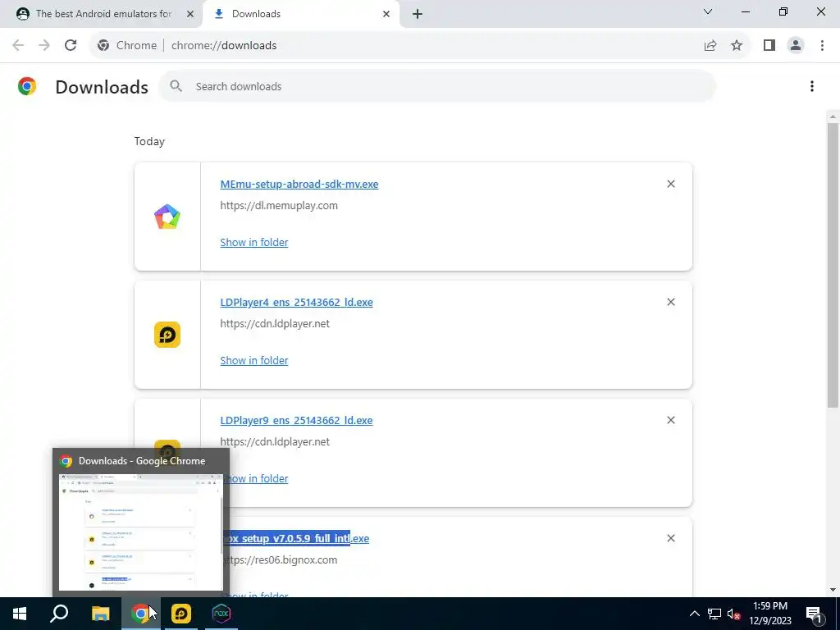Viewport: 840px width, 630px height.
Task: Click the muted volume tray icon
Action: tap(734, 614)
